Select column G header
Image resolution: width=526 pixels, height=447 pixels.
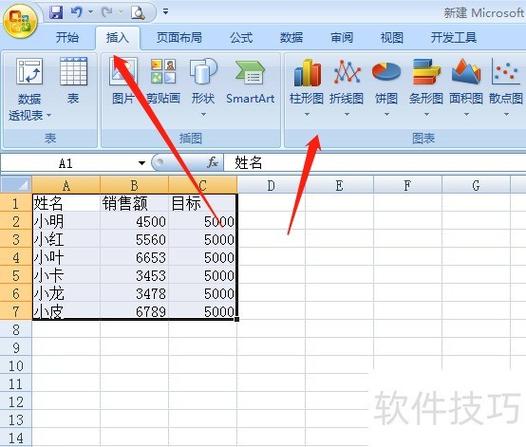point(476,185)
